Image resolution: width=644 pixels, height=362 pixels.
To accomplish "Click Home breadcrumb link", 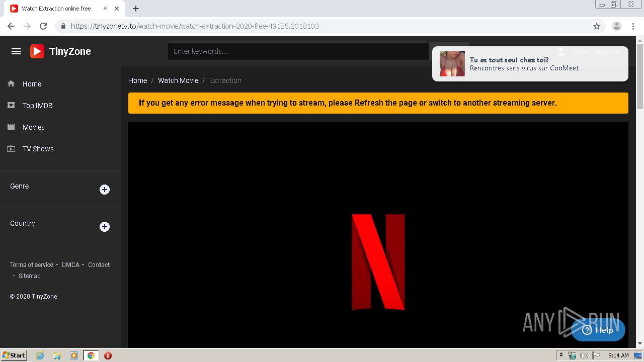I will click(137, 80).
